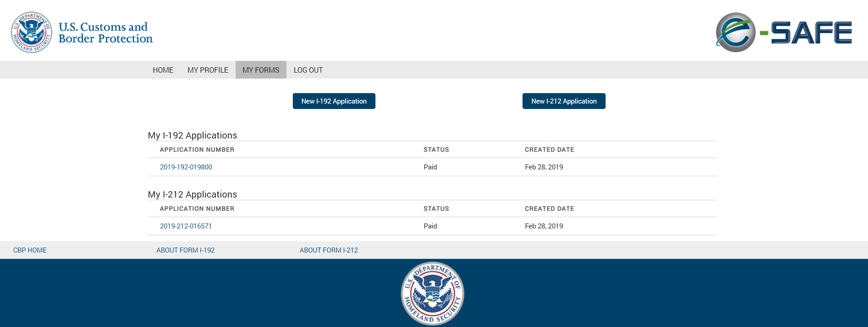The width and height of the screenshot is (868, 327).
Task: Open application number 2019-192-019800
Action: (x=186, y=167)
